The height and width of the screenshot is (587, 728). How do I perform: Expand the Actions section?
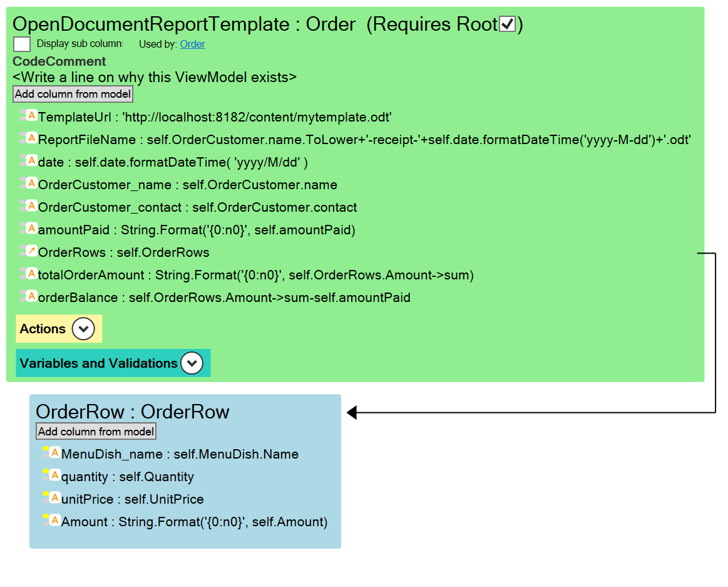click(x=83, y=329)
